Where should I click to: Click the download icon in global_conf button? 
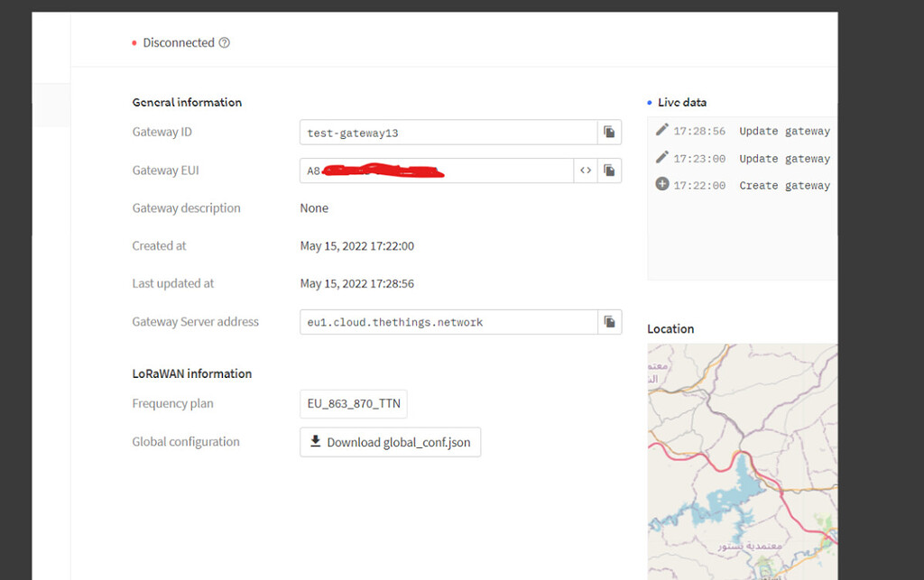(315, 442)
